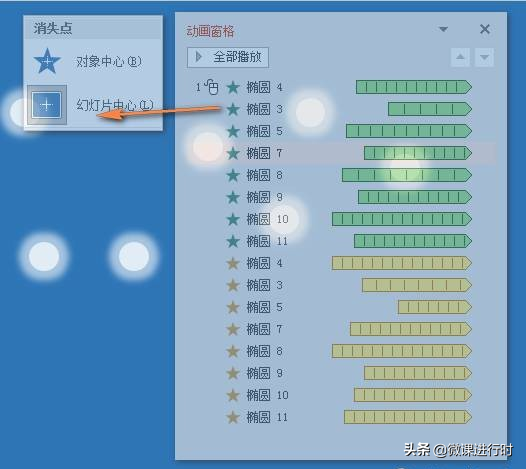526x469 pixels.
Task: Click the teal star icon beside green-bar 椭圆 9
Action: coord(233,198)
